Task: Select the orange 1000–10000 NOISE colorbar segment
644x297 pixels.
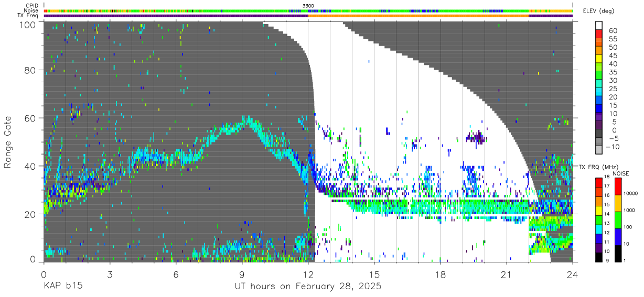Action: pyautogui.click(x=618, y=202)
